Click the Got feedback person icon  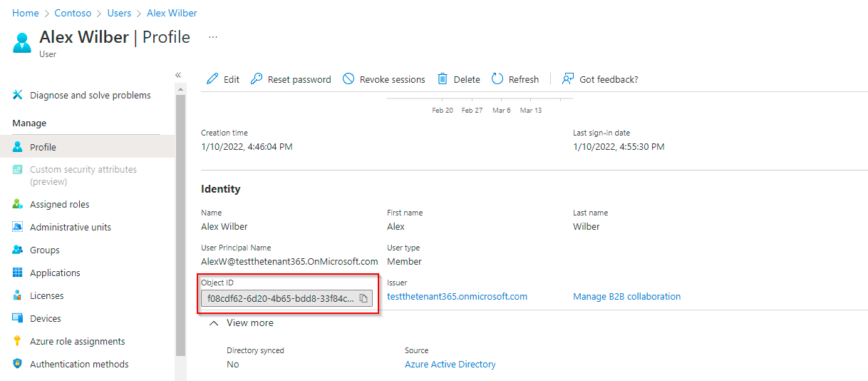tap(568, 79)
